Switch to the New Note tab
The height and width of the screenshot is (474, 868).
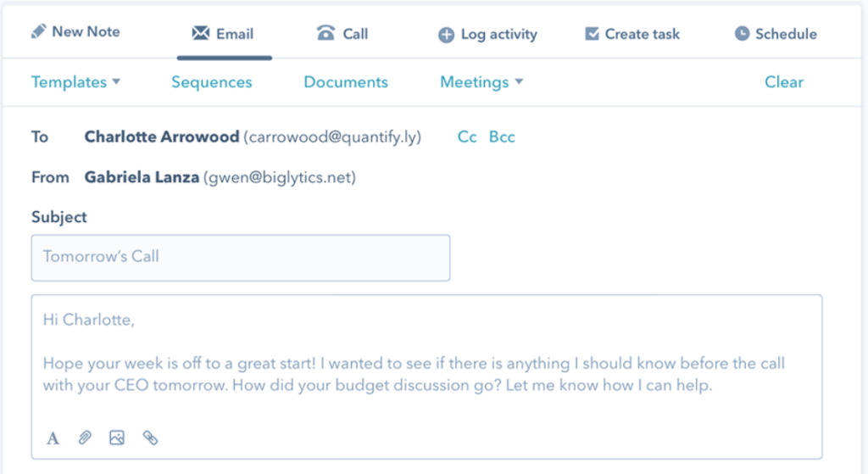75,31
